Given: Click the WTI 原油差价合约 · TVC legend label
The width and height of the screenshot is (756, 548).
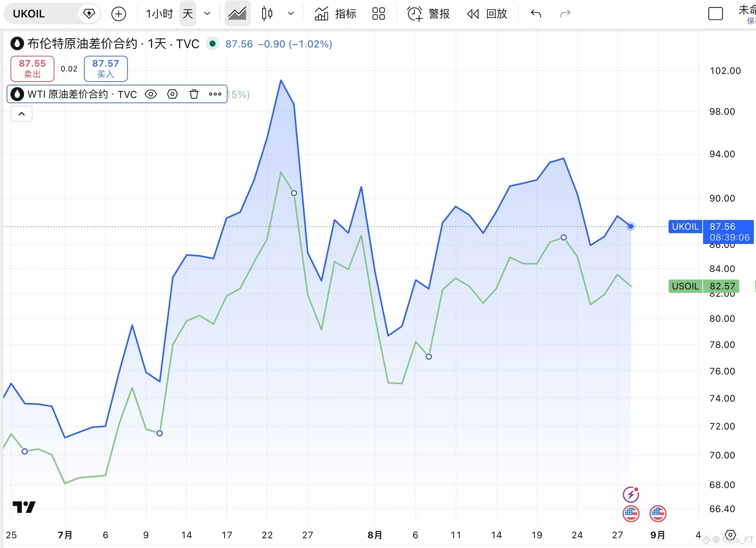Looking at the screenshot, I should pos(82,94).
